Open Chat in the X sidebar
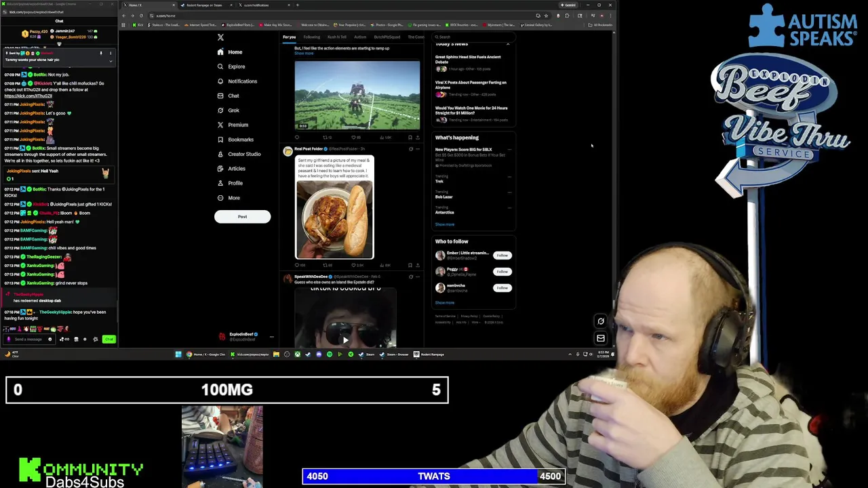868x488 pixels. (228, 96)
